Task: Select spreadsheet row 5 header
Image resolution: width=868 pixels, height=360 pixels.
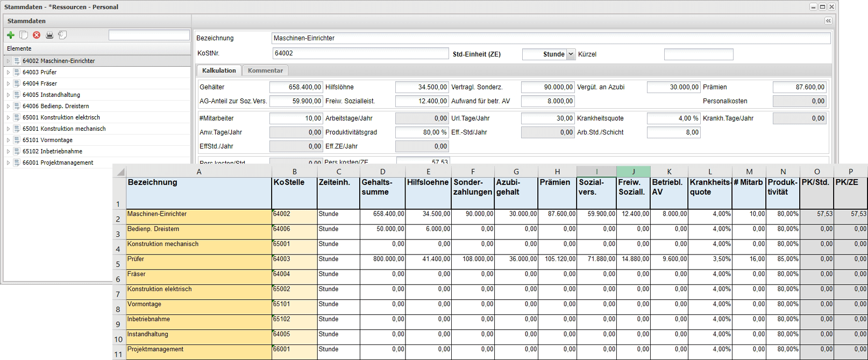Action: click(119, 263)
